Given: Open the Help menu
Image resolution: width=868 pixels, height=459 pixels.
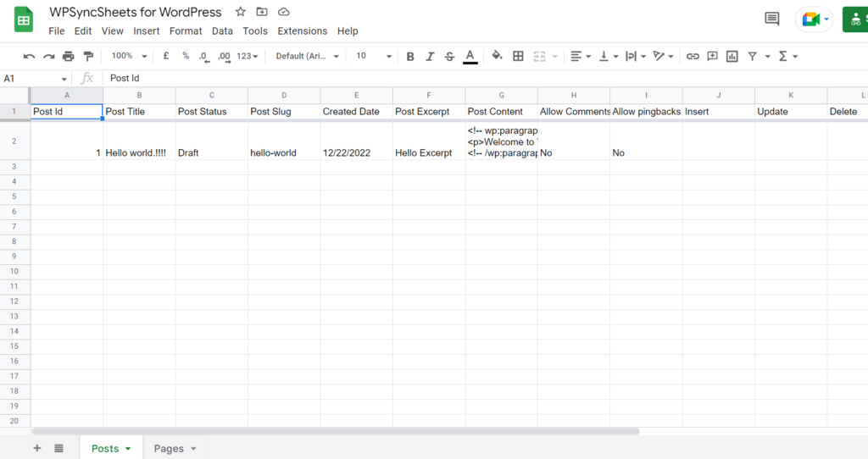Looking at the screenshot, I should click(348, 31).
